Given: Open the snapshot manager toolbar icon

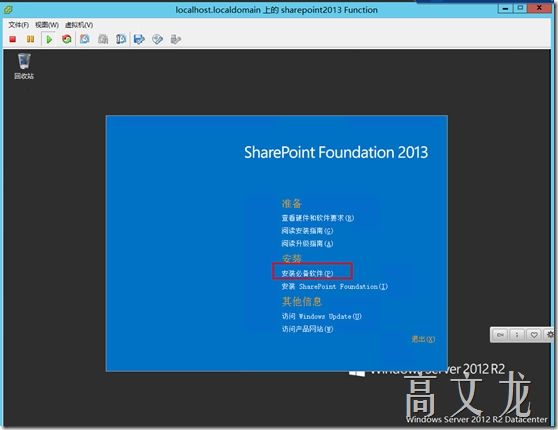Looking at the screenshot, I should tap(121, 39).
